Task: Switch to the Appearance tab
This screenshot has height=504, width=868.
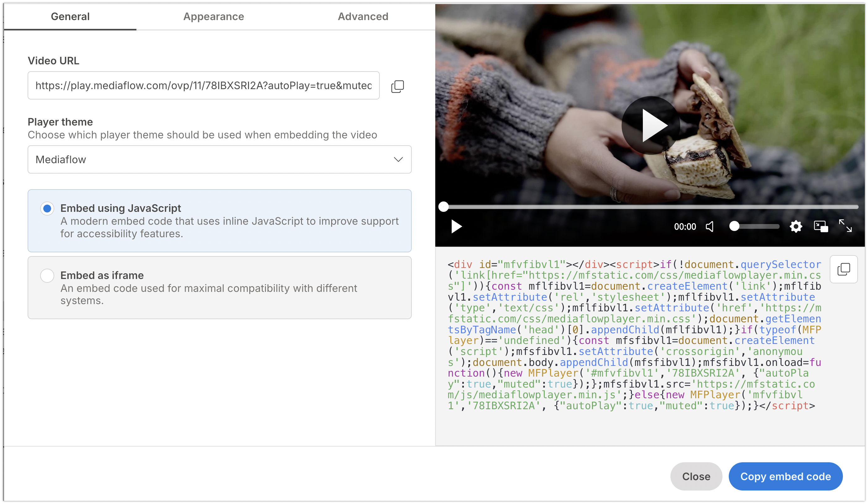Action: click(x=214, y=17)
